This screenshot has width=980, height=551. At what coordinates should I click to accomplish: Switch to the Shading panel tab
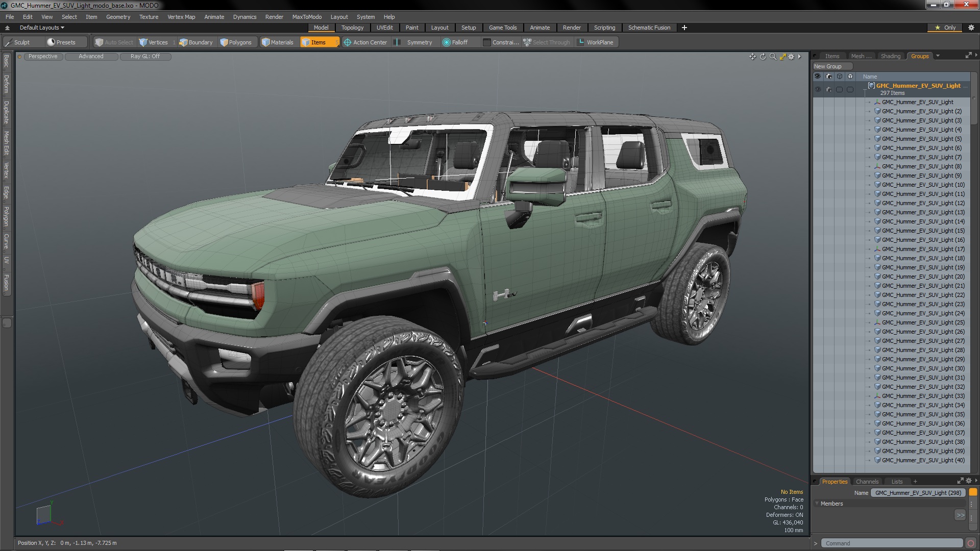click(891, 56)
